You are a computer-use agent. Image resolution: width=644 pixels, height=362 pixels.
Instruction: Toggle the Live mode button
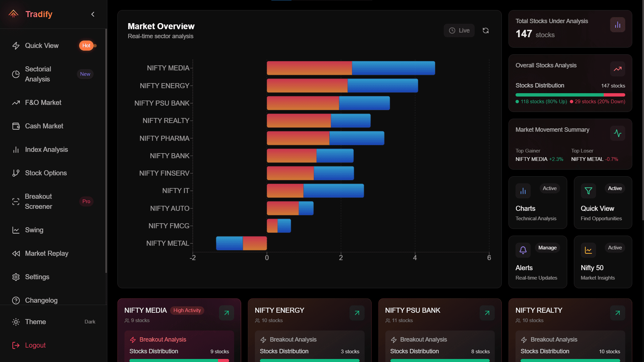click(459, 31)
